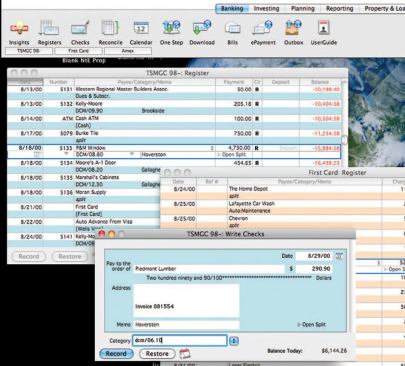
Task: Click calendar icon under 8/18/00 date in register
Action: point(37,154)
